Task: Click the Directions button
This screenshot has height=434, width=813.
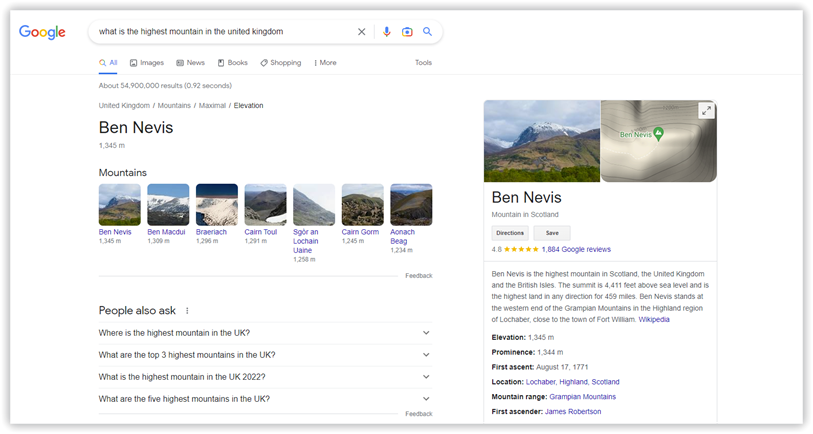Action: click(510, 233)
